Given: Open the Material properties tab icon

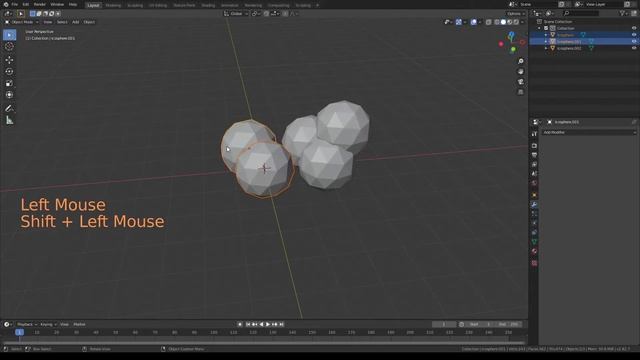Looking at the screenshot, I should point(534,251).
